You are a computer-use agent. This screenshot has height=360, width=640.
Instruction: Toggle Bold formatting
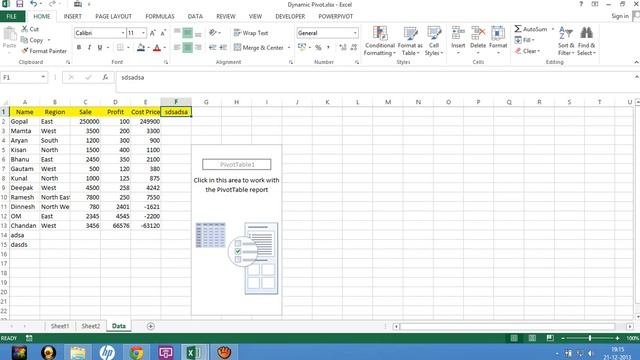(79, 47)
